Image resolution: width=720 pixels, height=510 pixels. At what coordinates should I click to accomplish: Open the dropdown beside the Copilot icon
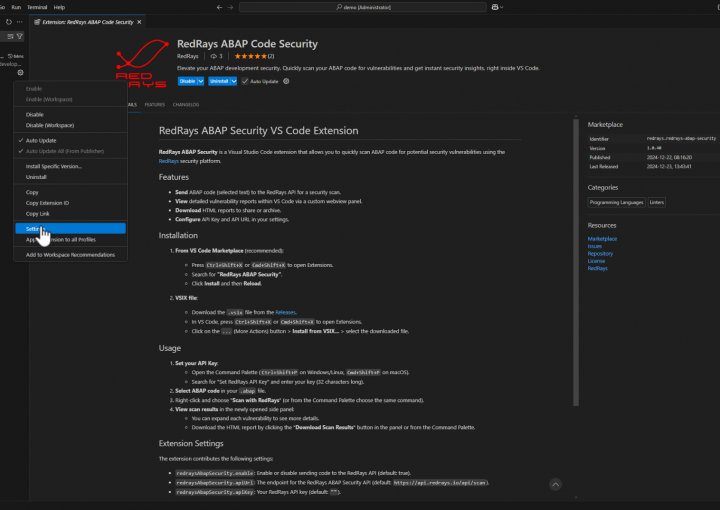[501, 7]
